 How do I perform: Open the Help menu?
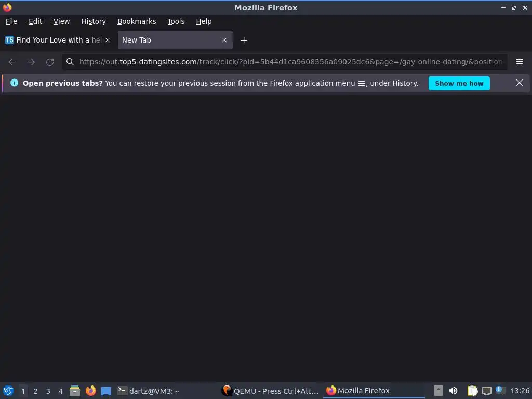204,21
